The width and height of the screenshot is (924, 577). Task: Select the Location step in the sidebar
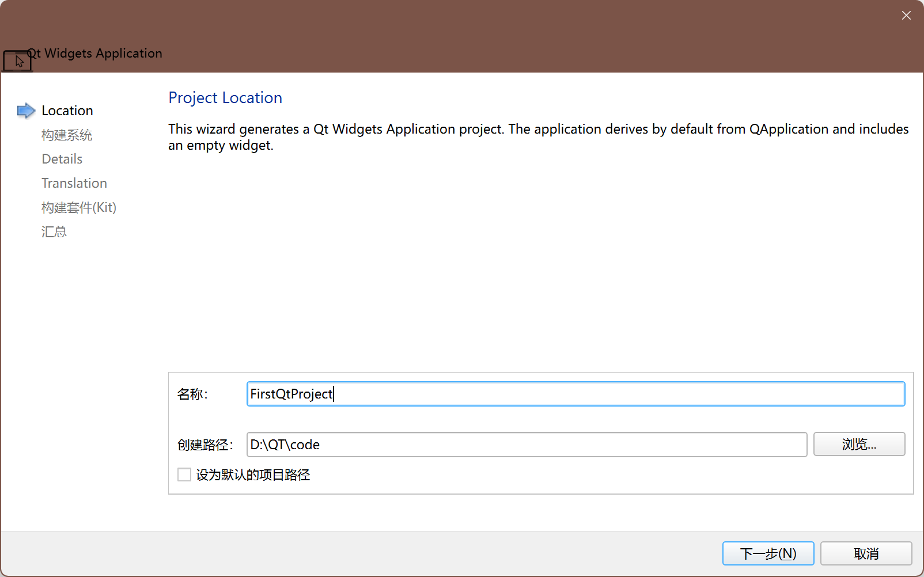pyautogui.click(x=67, y=110)
